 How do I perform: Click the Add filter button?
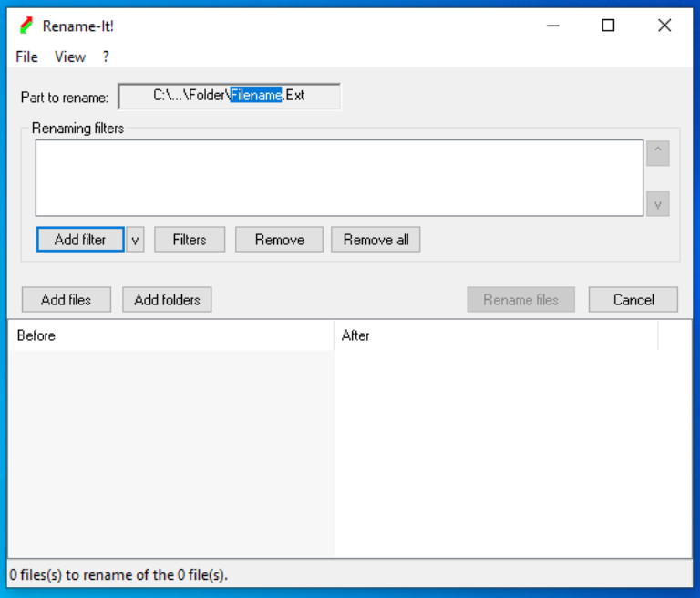[x=80, y=240]
